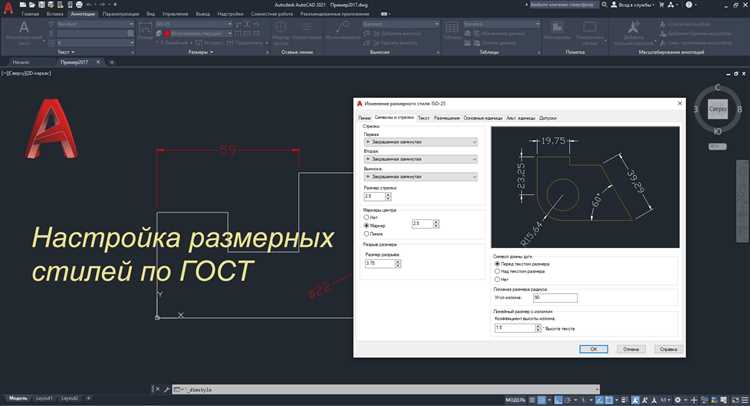Adjust the jog height factor spinner arrows

(x=538, y=328)
